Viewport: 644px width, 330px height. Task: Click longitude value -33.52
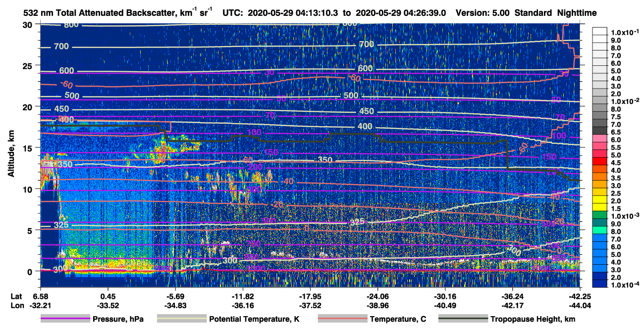coord(107,305)
